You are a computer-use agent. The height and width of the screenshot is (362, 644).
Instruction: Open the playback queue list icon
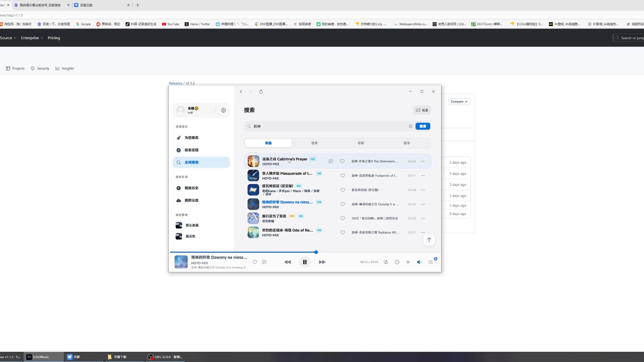tap(430, 262)
